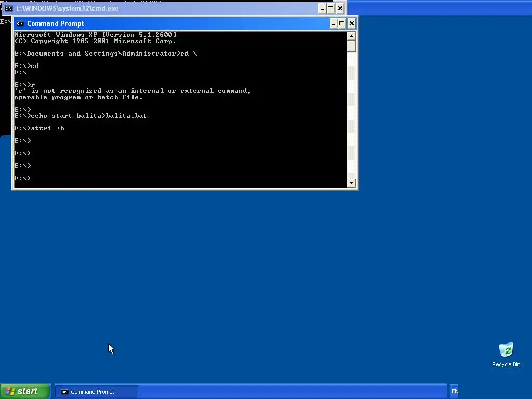Click the Command Prompt vertical scrollbar thumb
The image size is (532, 399).
pos(352,46)
